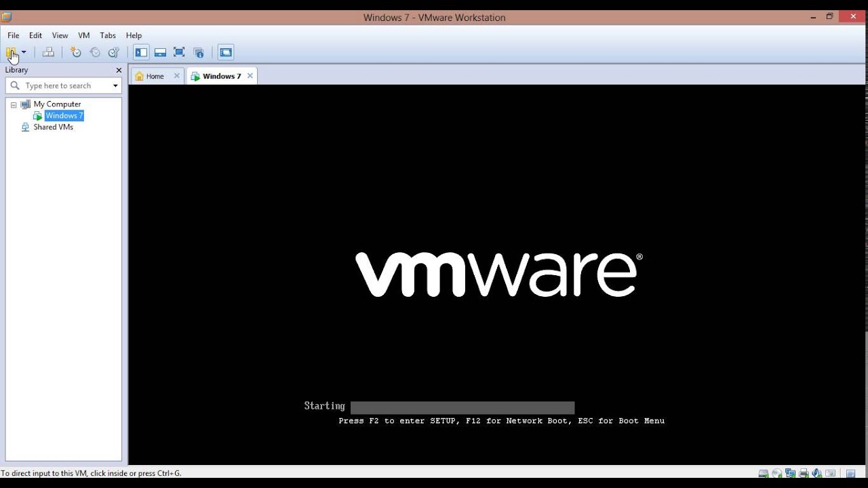Open the File menu
Viewport: 868px width, 488px height.
click(x=14, y=35)
